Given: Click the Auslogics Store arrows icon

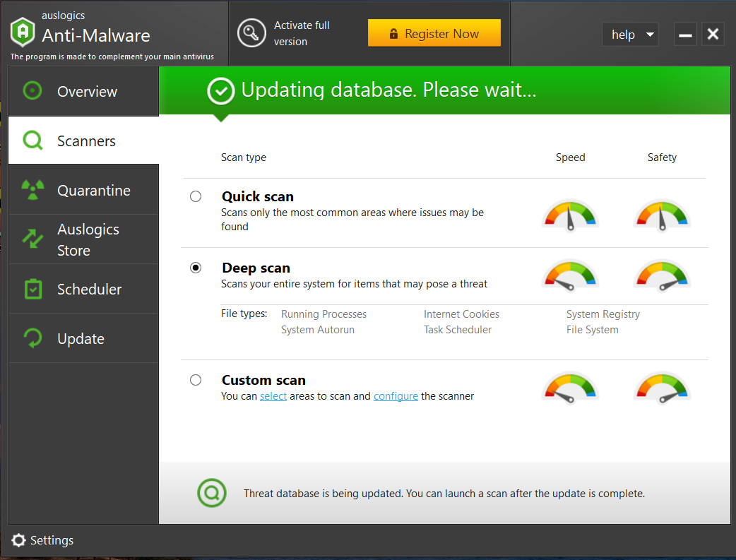Looking at the screenshot, I should click(x=33, y=239).
